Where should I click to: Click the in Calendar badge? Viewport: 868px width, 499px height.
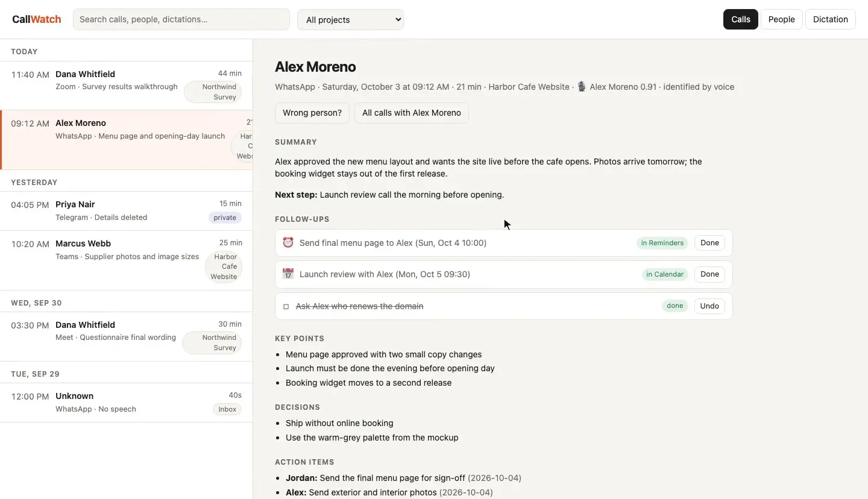click(x=665, y=274)
